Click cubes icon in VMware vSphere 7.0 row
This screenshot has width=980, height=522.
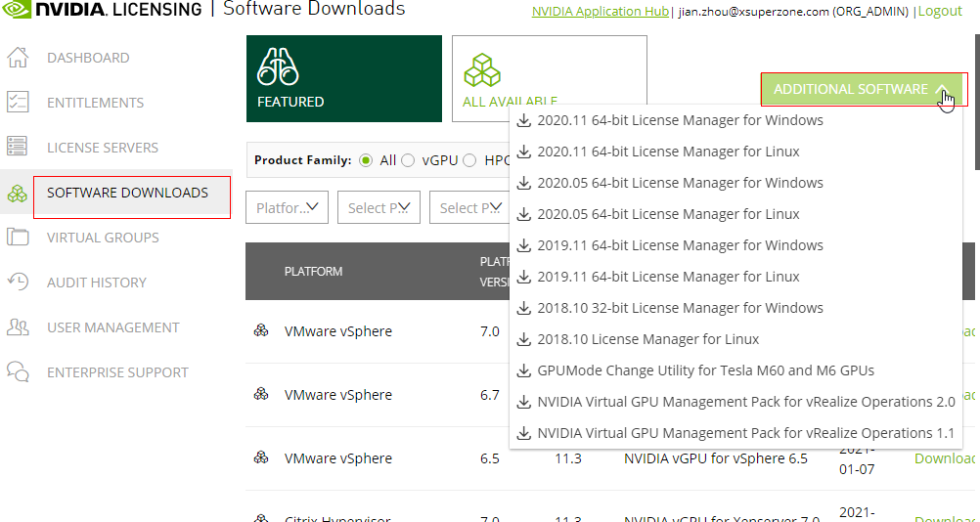point(260,330)
